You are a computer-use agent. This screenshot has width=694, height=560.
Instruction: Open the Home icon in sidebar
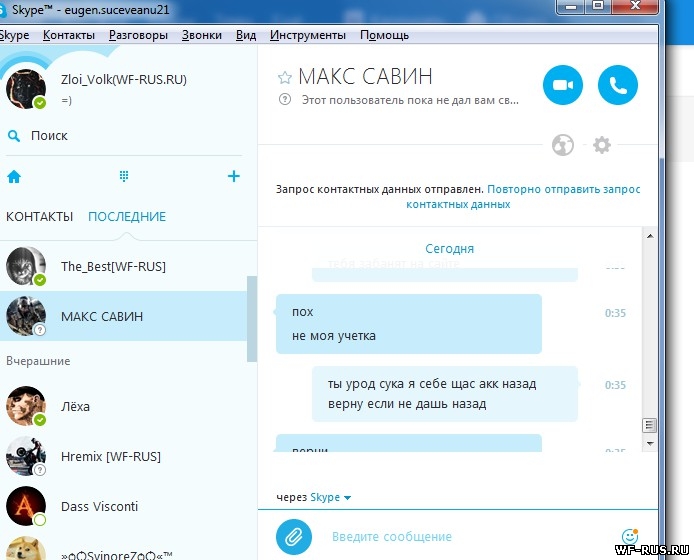tap(14, 177)
